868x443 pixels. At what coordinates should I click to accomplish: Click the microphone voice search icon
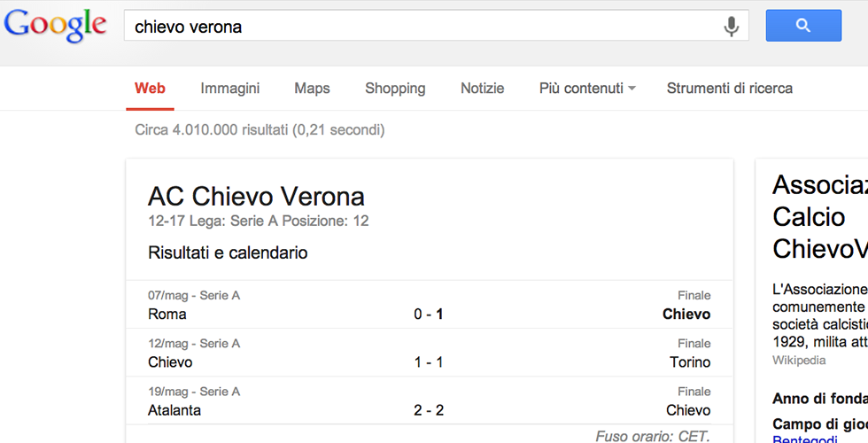tap(731, 27)
